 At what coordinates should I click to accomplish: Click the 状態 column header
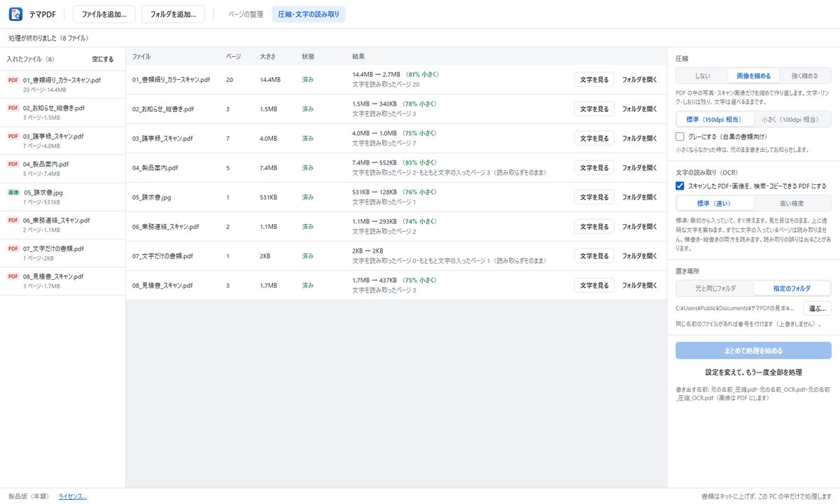pyautogui.click(x=308, y=56)
